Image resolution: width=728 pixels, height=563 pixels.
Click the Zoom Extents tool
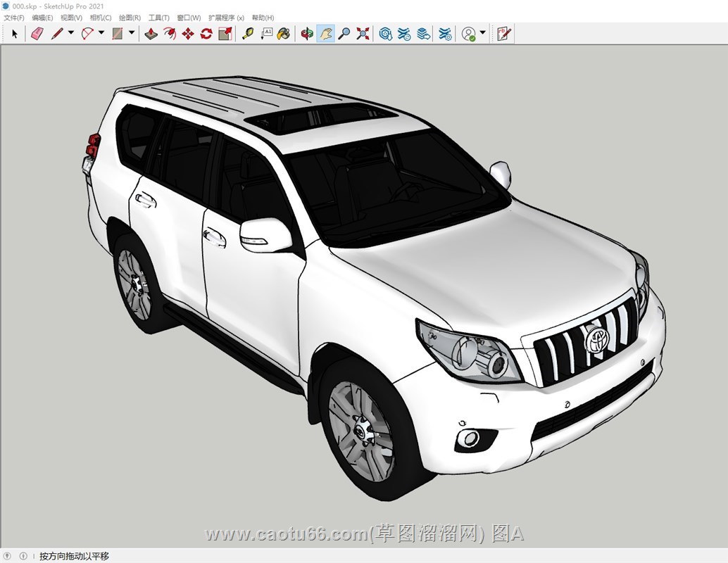tap(363, 33)
